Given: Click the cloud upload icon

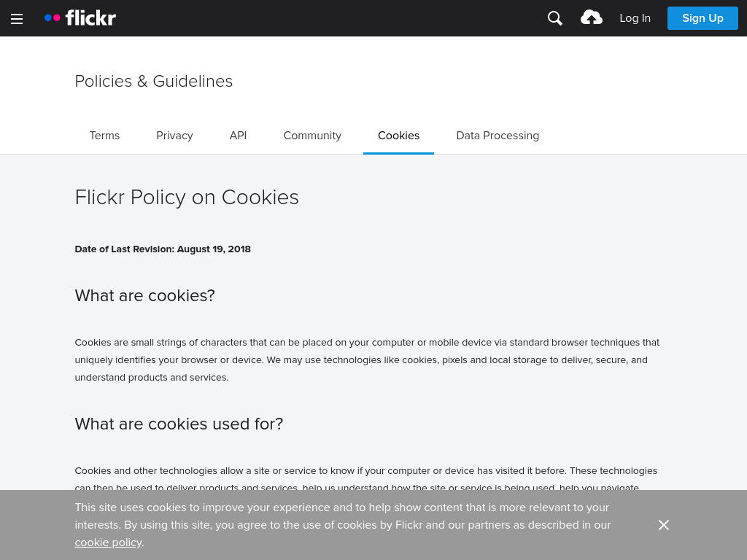Looking at the screenshot, I should [x=591, y=17].
